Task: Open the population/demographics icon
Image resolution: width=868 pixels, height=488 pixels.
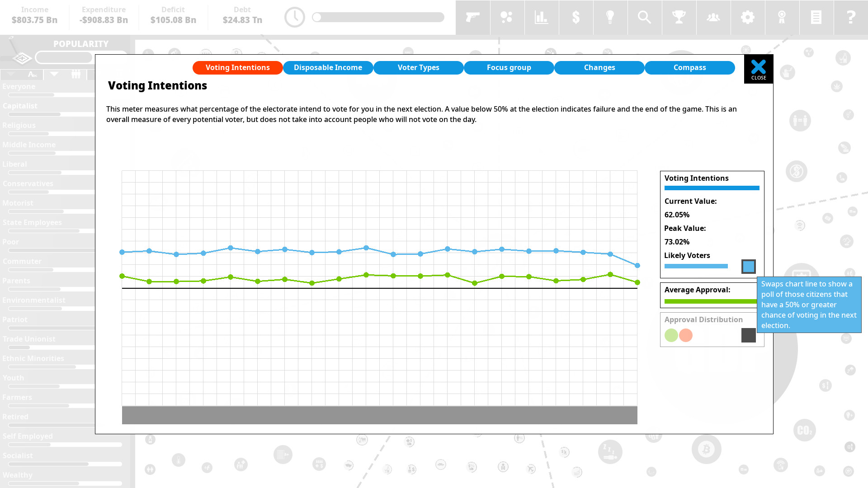Action: pyautogui.click(x=713, y=16)
